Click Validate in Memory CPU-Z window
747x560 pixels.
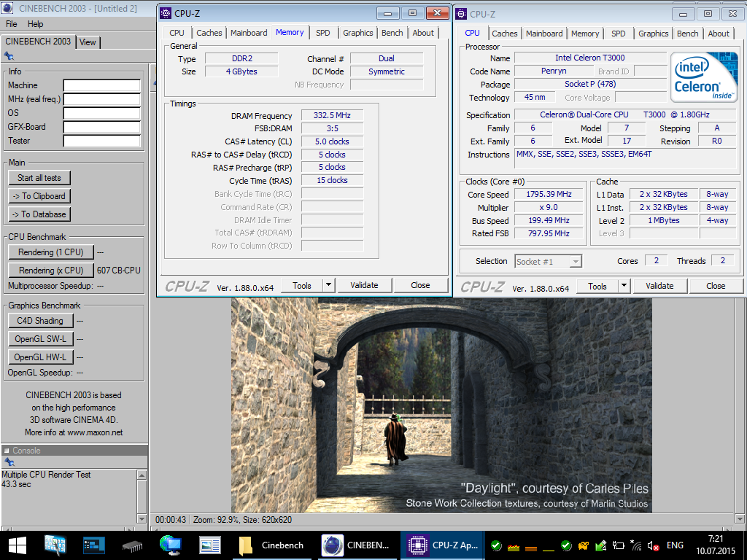click(x=365, y=285)
